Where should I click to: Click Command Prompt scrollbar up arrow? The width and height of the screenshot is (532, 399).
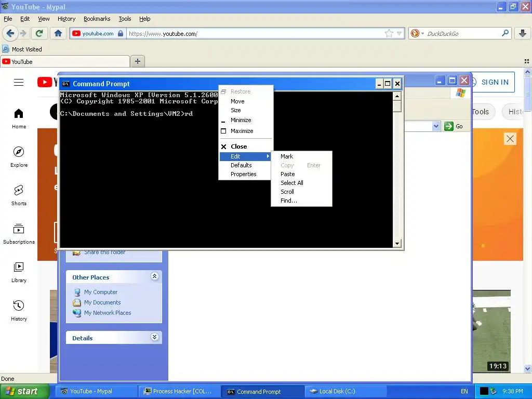[x=397, y=96]
